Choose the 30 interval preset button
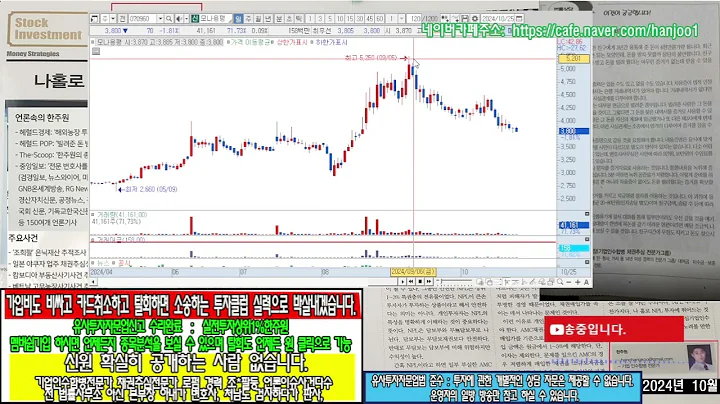The height and width of the screenshot is (404, 720). [x=360, y=18]
